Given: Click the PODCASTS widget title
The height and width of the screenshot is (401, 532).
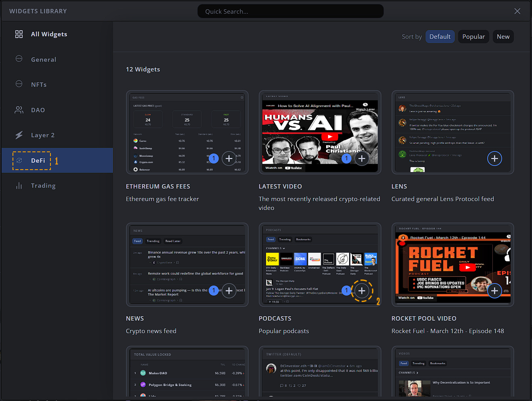Looking at the screenshot, I should coord(275,319).
